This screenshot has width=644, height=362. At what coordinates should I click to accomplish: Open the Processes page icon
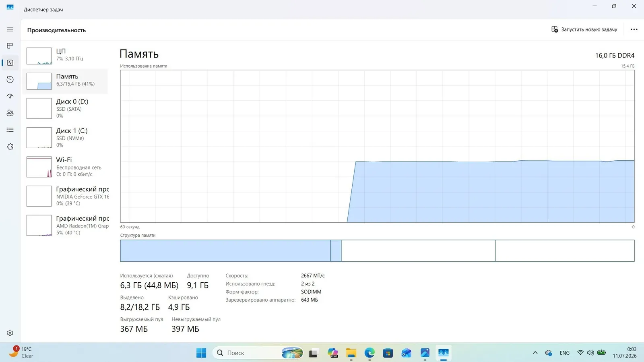point(10,46)
